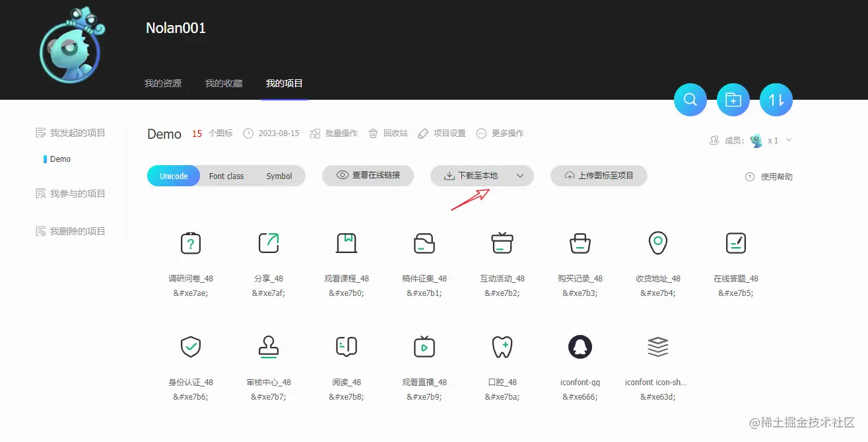Image resolution: width=868 pixels, height=442 pixels.
Task: Select the 调研问卷_48 icon
Action: click(x=190, y=243)
